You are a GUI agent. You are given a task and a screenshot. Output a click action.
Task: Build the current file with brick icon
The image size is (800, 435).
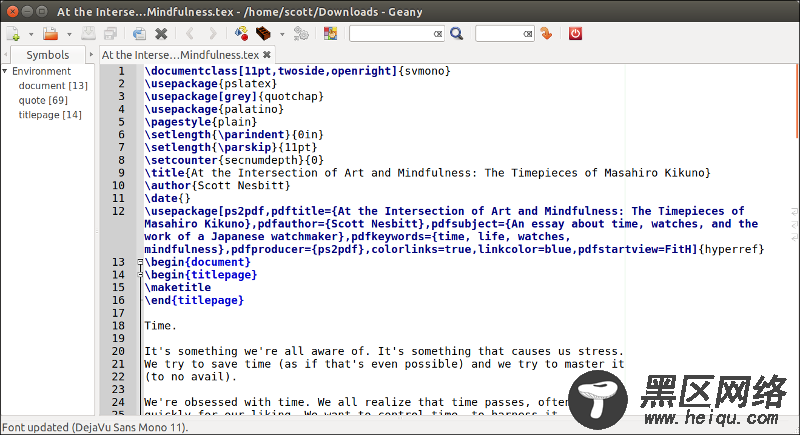pyautogui.click(x=263, y=34)
